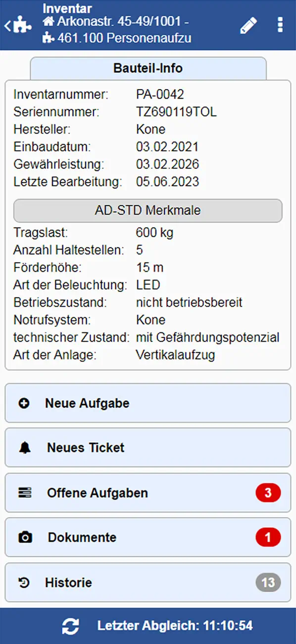The width and height of the screenshot is (296, 644).
Task: Tap the red badge on Offene Aufgaben
Action: pos(268,492)
